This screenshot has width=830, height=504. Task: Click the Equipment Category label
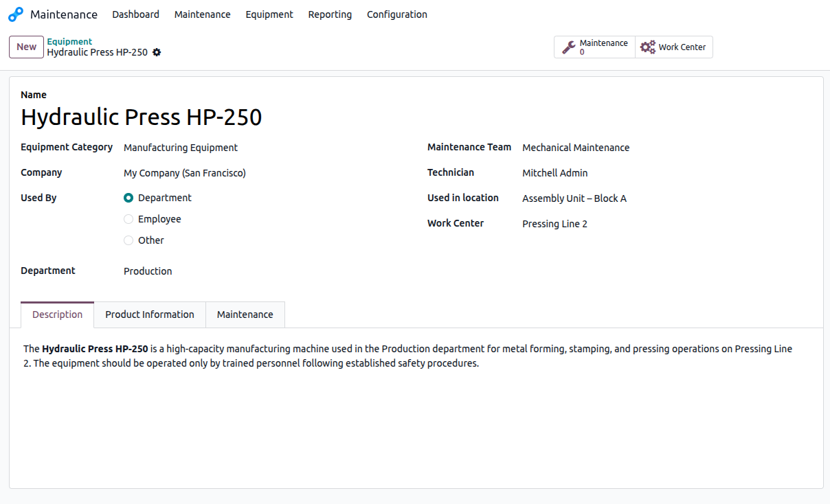67,147
